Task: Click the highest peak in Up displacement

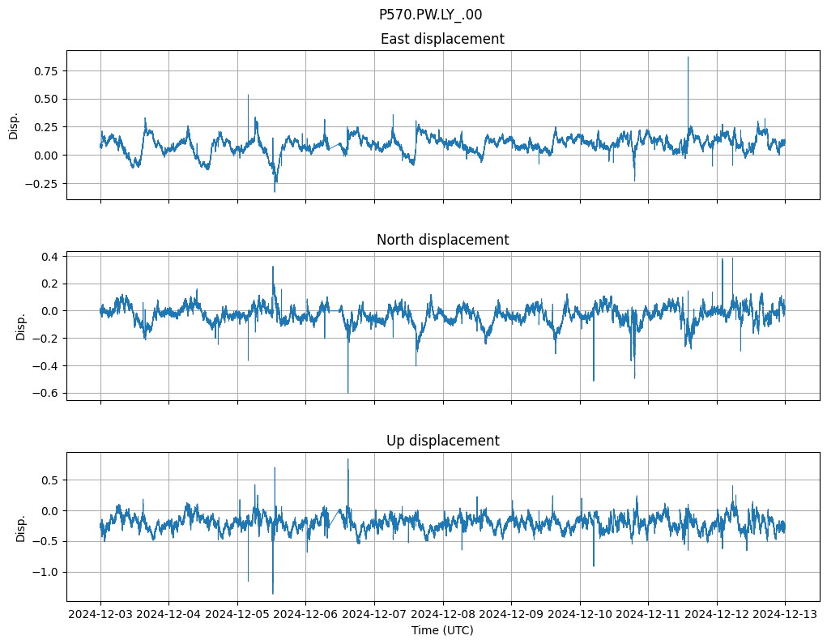Action: pyautogui.click(x=348, y=459)
